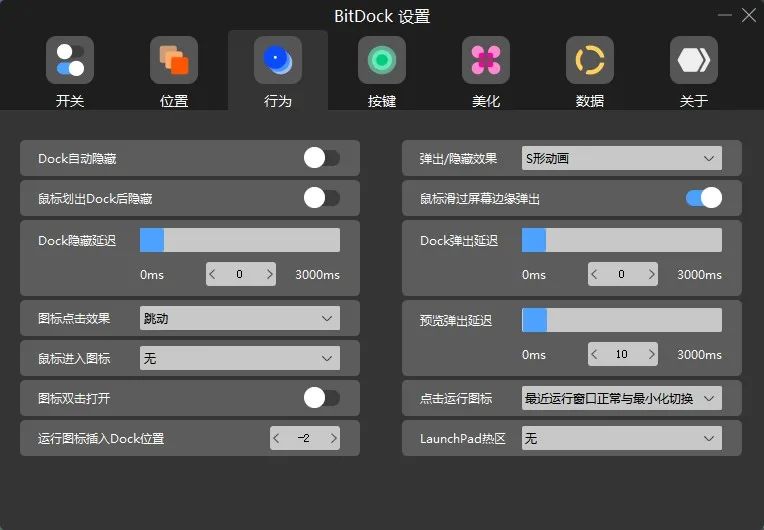Disable 鼠标滑过屏幕边缘弹出 toggle
764x530 pixels.
tap(704, 198)
